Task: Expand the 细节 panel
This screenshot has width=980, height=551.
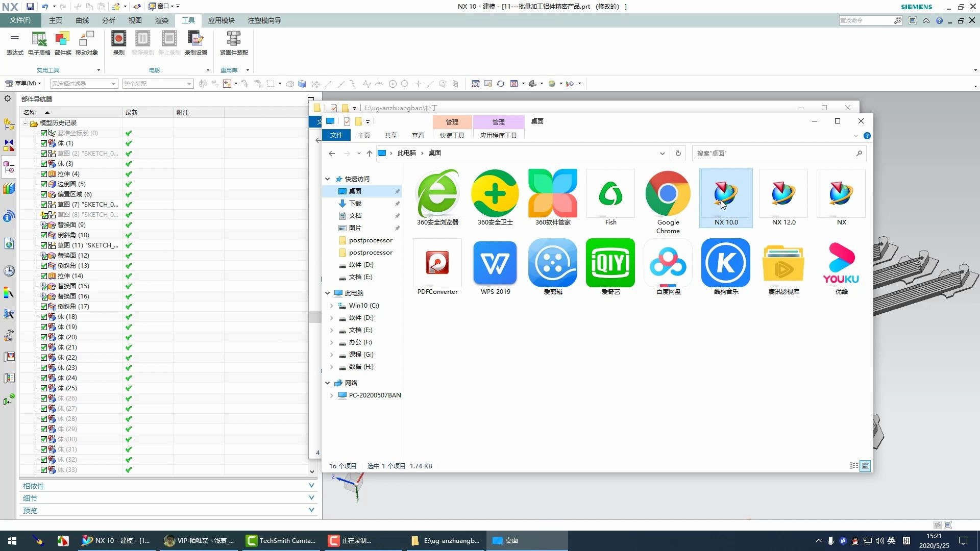Action: coord(311,498)
